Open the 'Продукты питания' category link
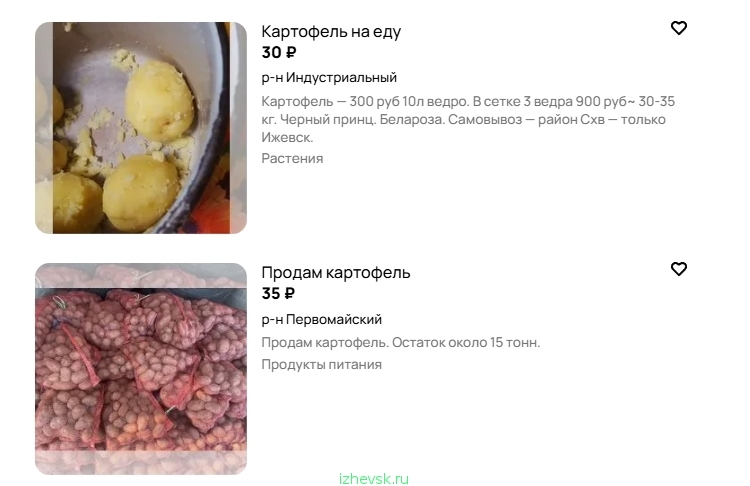 tap(321, 364)
